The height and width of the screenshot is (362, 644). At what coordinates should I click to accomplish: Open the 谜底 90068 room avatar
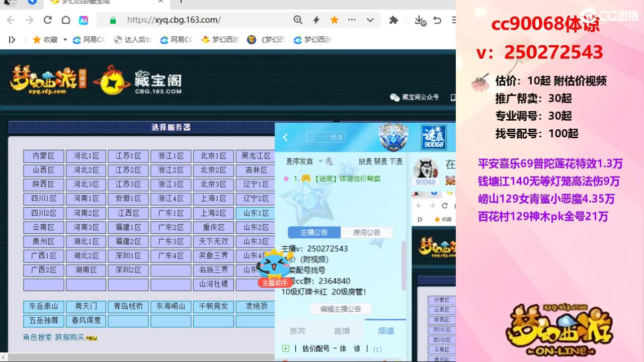click(x=433, y=137)
